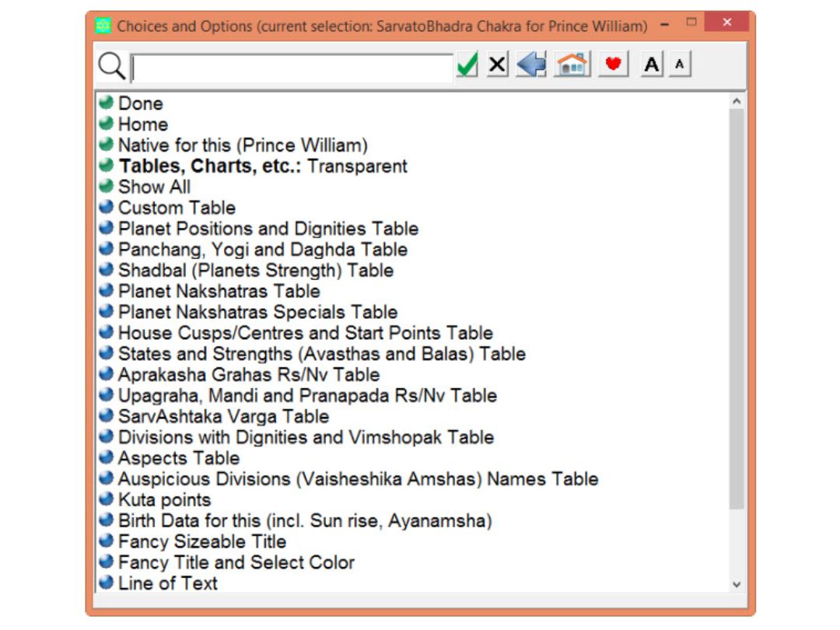This screenshot has height=630, width=840.
Task: Click the small A decrease font icon
Action: pyautogui.click(x=680, y=65)
